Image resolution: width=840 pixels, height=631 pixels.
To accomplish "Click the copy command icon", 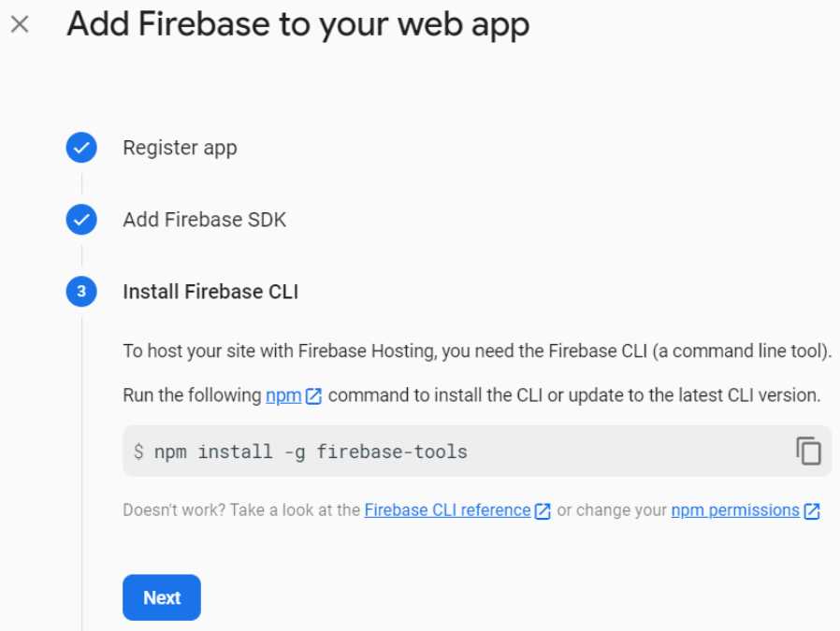I will coord(811,450).
